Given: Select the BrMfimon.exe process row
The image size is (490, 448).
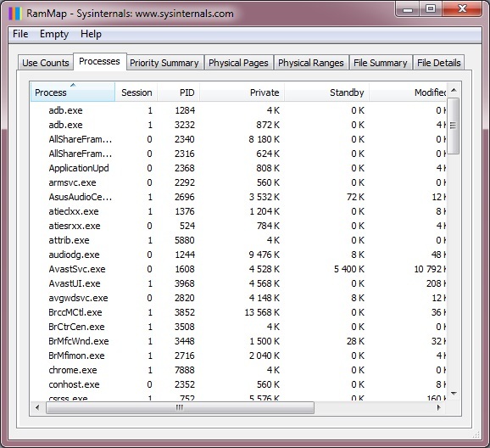Looking at the screenshot, I should click(239, 356).
